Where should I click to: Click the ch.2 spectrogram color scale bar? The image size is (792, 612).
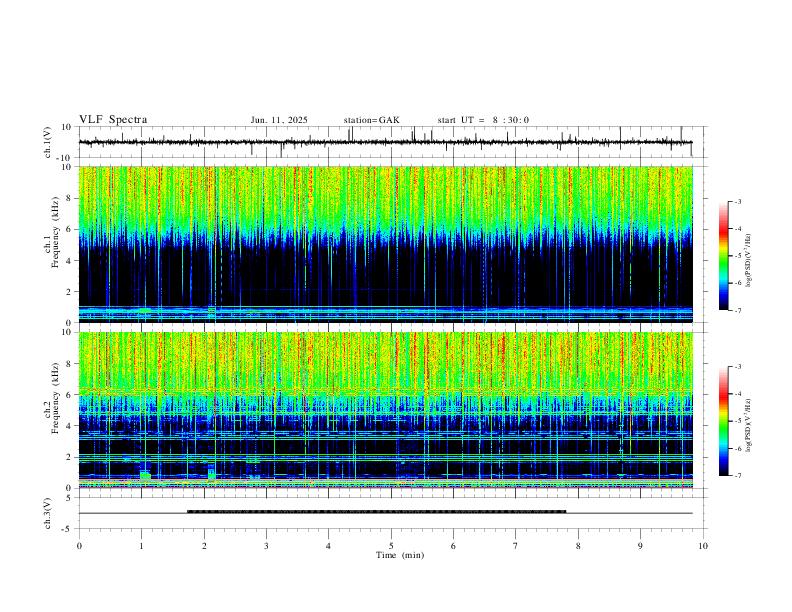click(x=723, y=421)
